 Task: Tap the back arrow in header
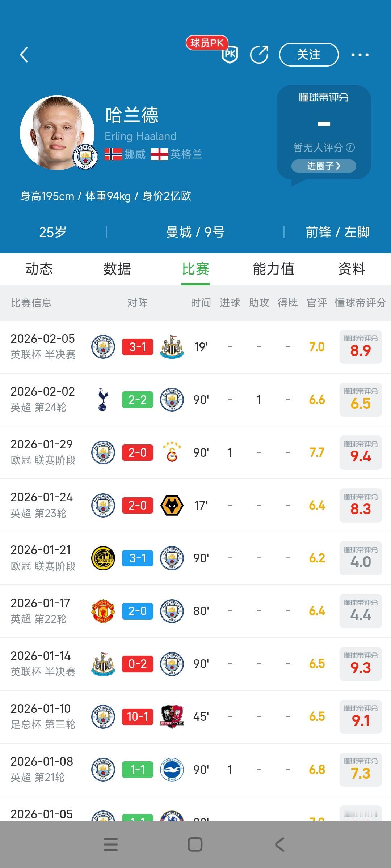(24, 55)
